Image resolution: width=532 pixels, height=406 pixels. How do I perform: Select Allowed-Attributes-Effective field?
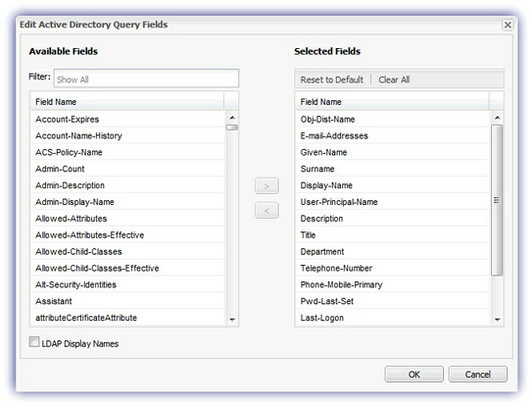point(127,234)
